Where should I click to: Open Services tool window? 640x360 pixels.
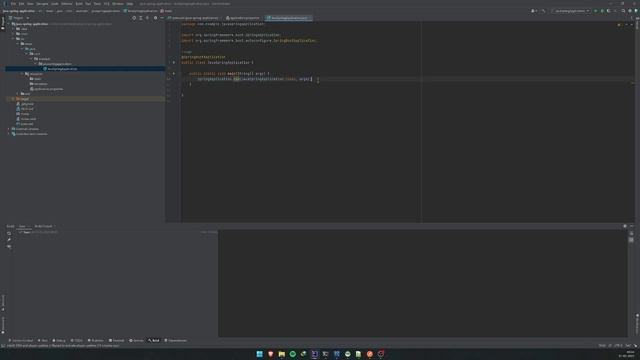point(136,340)
